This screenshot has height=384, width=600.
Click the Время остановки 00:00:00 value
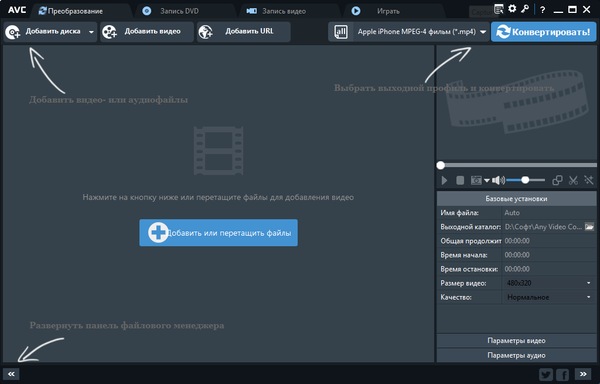click(x=517, y=269)
